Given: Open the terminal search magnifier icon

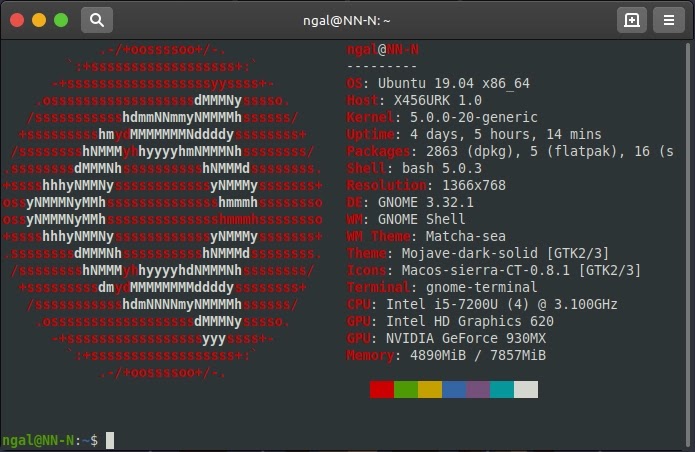Looking at the screenshot, I should [x=97, y=20].
